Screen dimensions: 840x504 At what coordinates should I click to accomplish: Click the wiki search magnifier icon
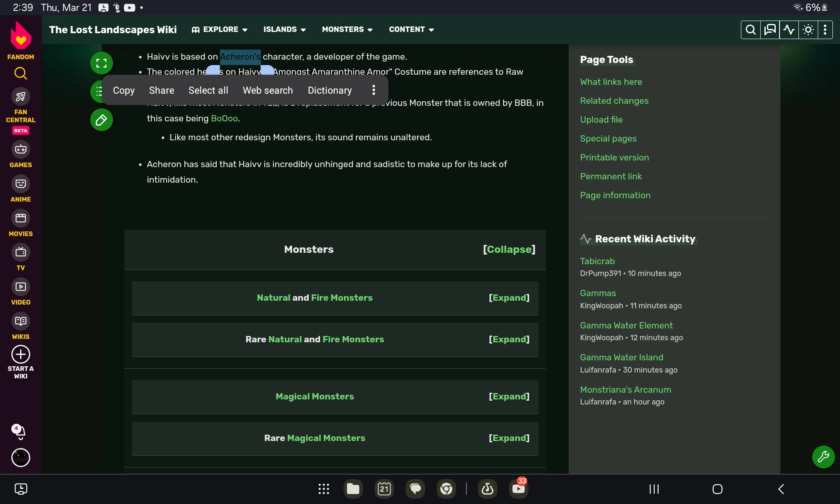pyautogui.click(x=751, y=30)
